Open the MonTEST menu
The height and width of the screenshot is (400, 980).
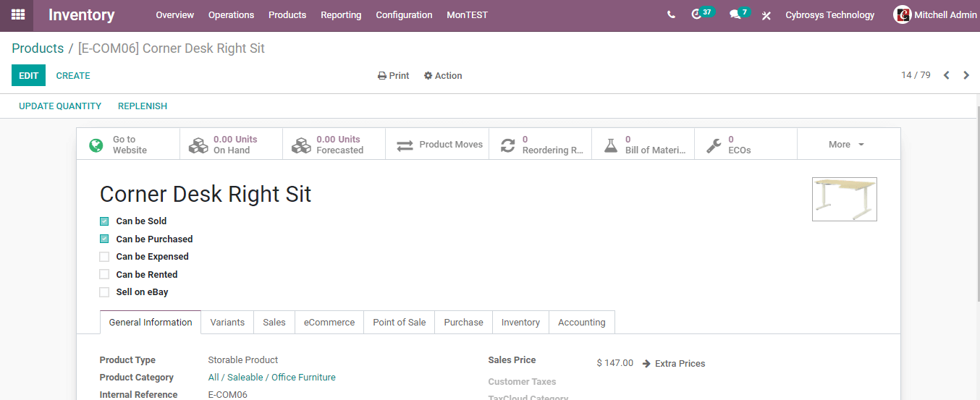click(467, 14)
